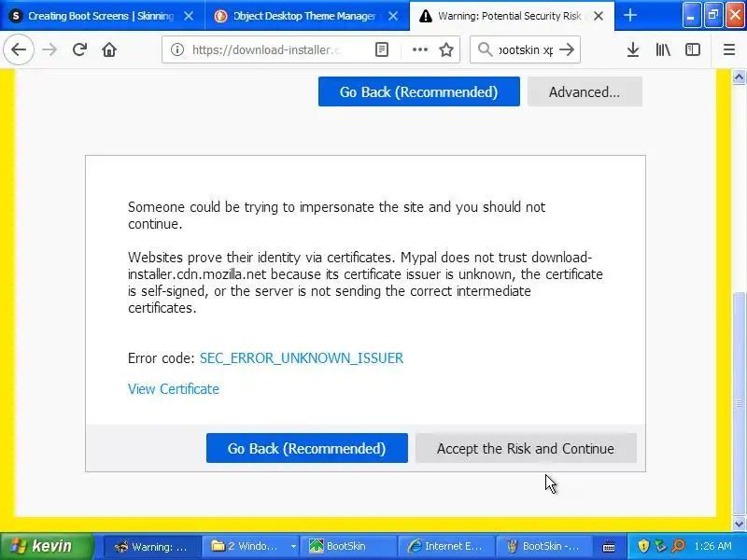Viewport: 747px width, 560px height.
Task: Open the library bookmarks and history icon
Action: (x=663, y=49)
